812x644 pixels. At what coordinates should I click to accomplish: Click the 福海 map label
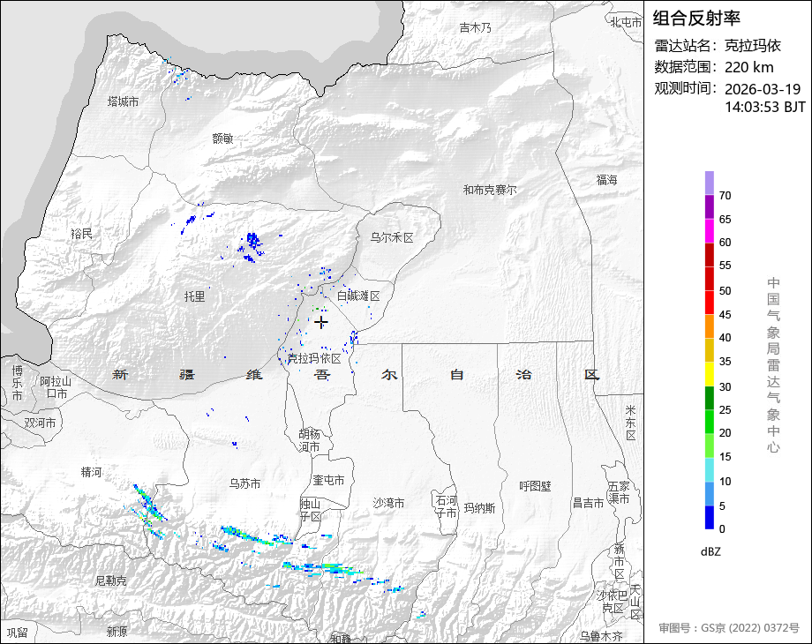point(606,180)
